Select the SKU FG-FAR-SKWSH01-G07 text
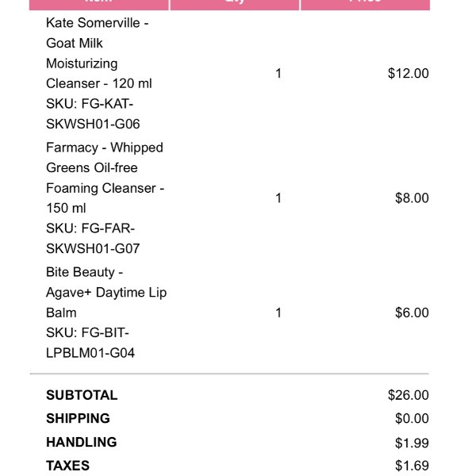Viewport: 476px width, 476px height. [x=93, y=238]
